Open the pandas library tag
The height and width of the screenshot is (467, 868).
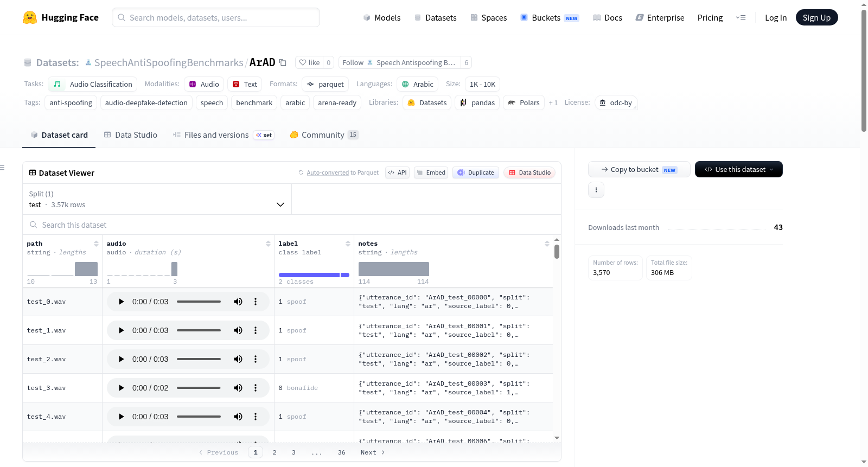point(477,103)
